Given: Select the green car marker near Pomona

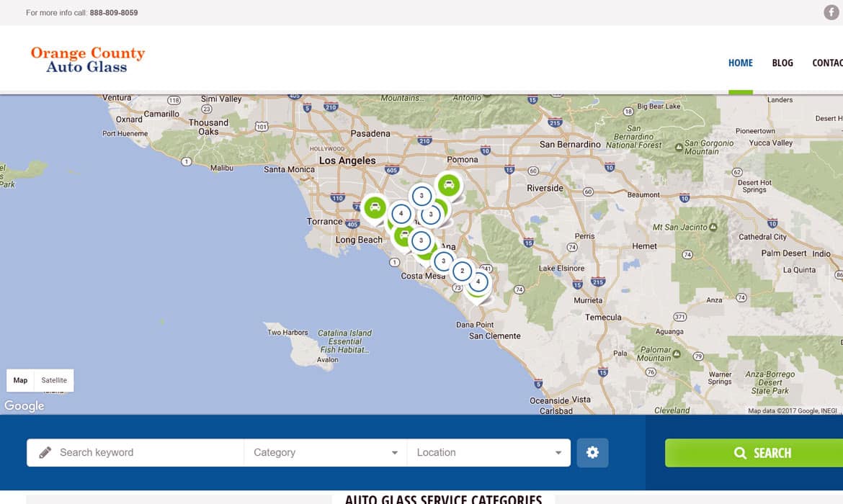Looking at the screenshot, I should point(448,185).
